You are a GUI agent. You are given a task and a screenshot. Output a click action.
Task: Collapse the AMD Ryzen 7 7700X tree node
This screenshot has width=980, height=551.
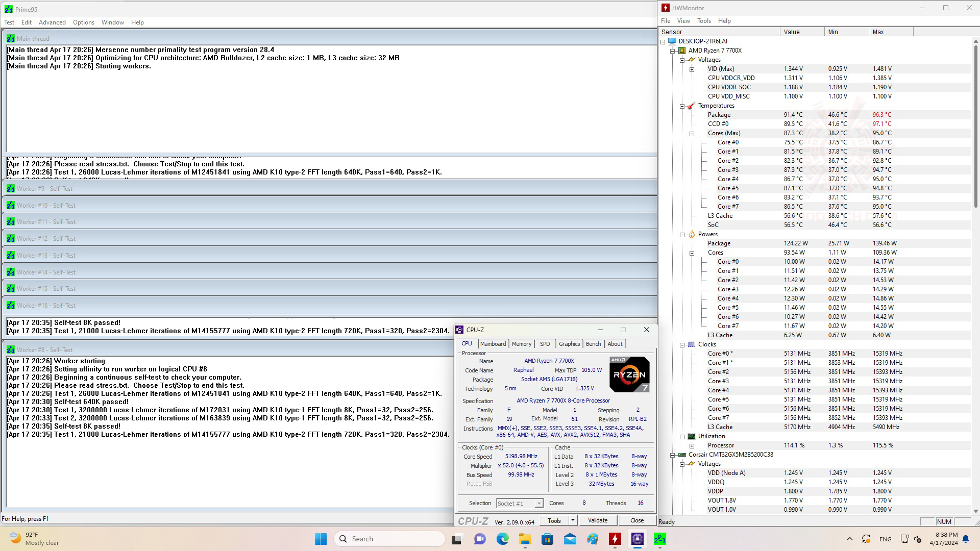pyautogui.click(x=672, y=51)
